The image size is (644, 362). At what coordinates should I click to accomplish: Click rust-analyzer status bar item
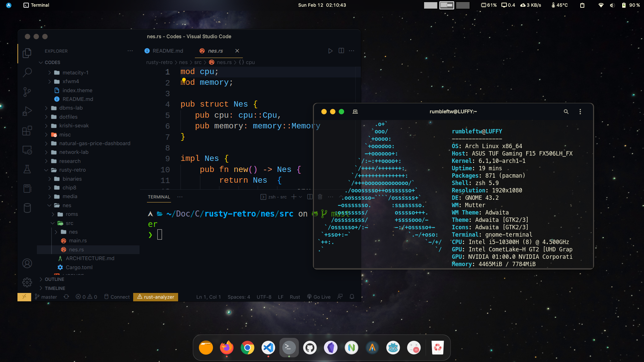(x=156, y=297)
